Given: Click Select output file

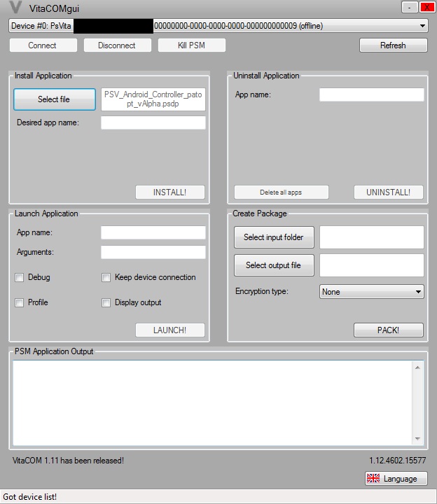Looking at the screenshot, I should tap(274, 265).
